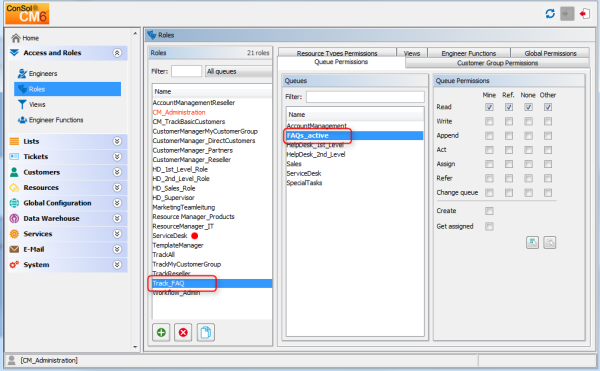Open Engineers in the Access and Roles section

[38, 73]
